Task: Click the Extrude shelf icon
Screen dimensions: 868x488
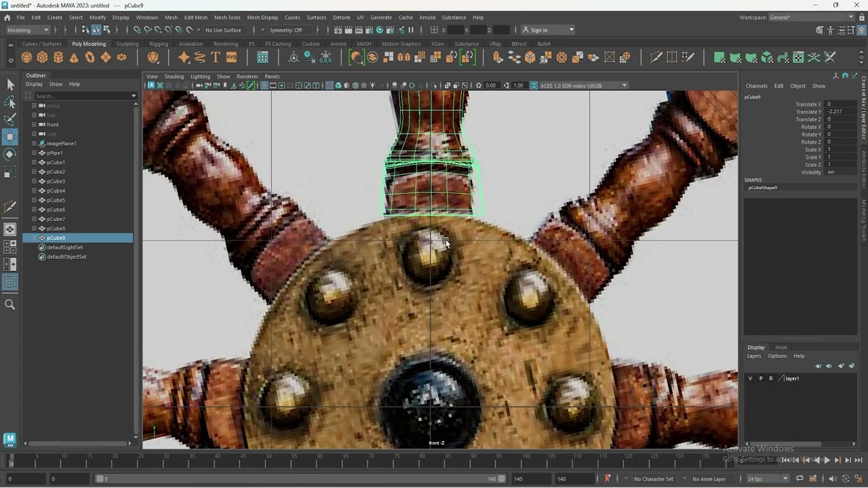Action: pyautogui.click(x=498, y=58)
